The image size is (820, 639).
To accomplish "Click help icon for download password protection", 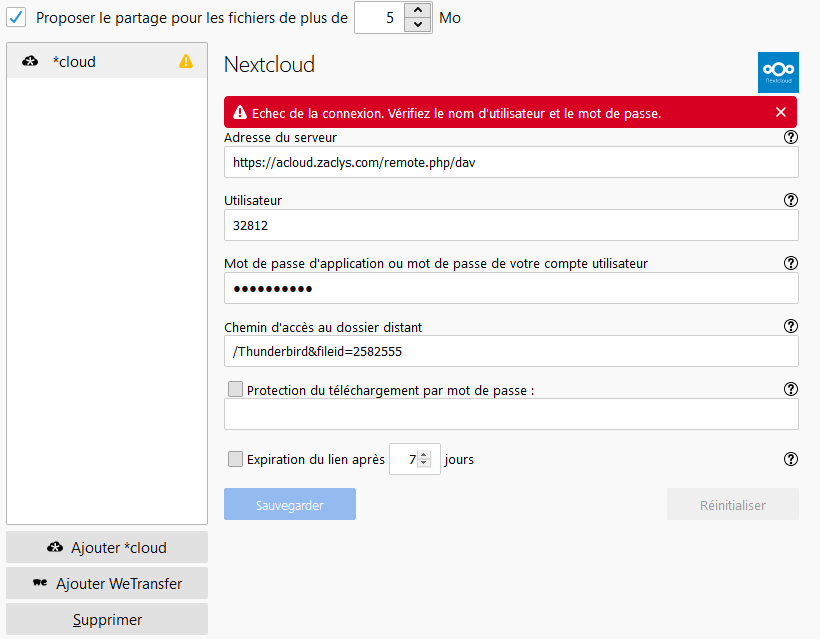I will 791,389.
